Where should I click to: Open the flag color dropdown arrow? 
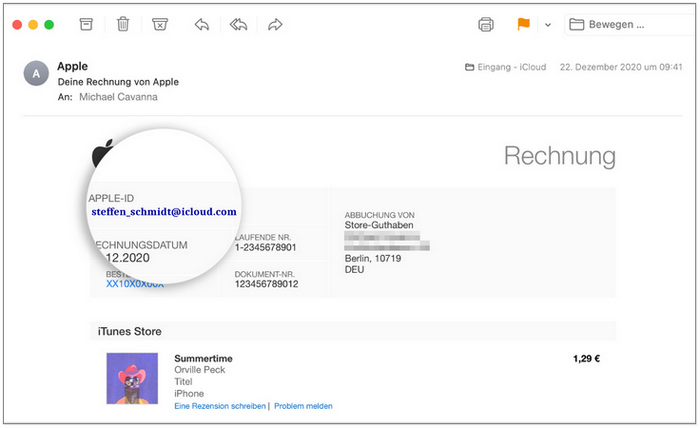click(548, 25)
